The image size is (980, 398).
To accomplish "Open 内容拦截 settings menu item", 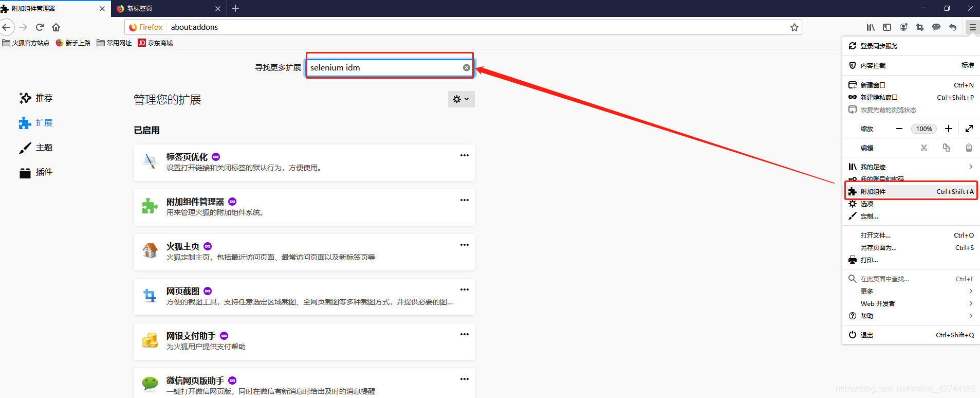I will point(911,65).
